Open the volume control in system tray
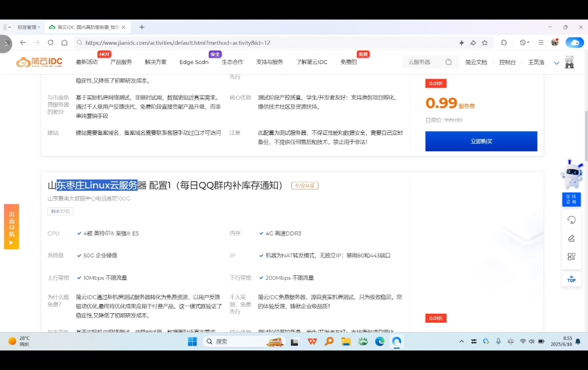588x370 pixels. click(532, 341)
